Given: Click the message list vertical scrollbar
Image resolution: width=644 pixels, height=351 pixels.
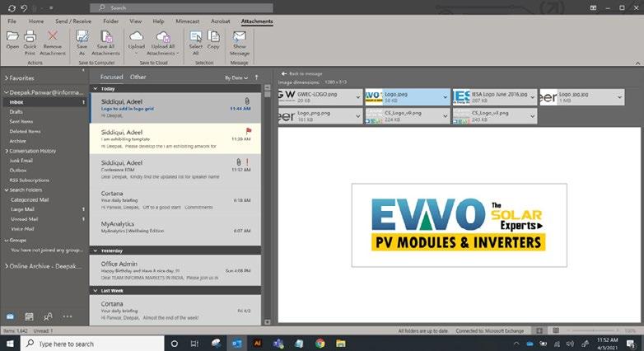Looking at the screenshot, I should (268, 204).
